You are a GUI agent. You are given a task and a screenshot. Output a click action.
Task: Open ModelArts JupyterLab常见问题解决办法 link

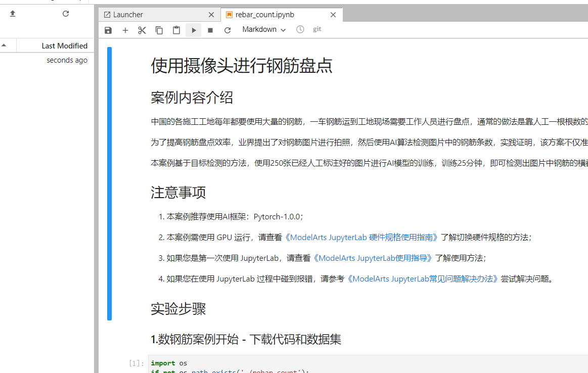tap(422, 279)
